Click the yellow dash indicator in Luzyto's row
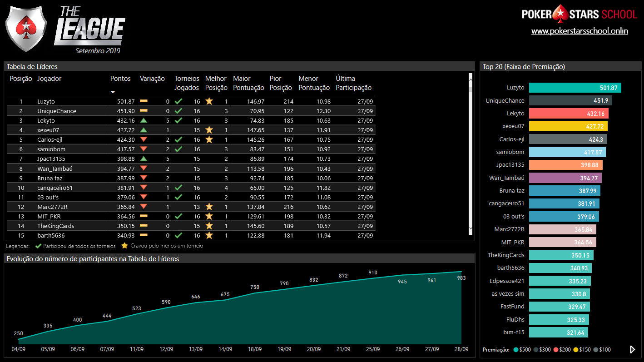This screenshot has width=644, height=362. 144,101
